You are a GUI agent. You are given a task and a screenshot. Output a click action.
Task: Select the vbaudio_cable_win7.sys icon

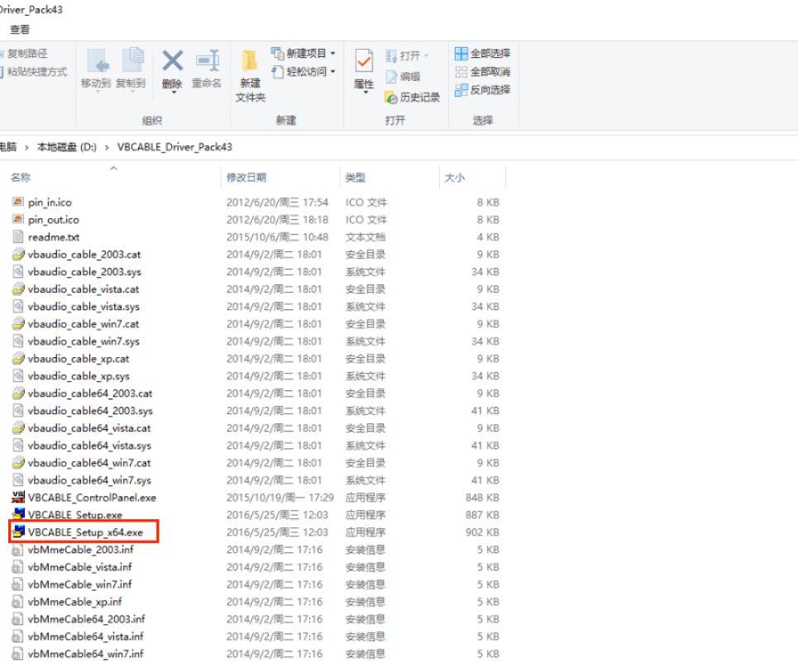(x=18, y=341)
